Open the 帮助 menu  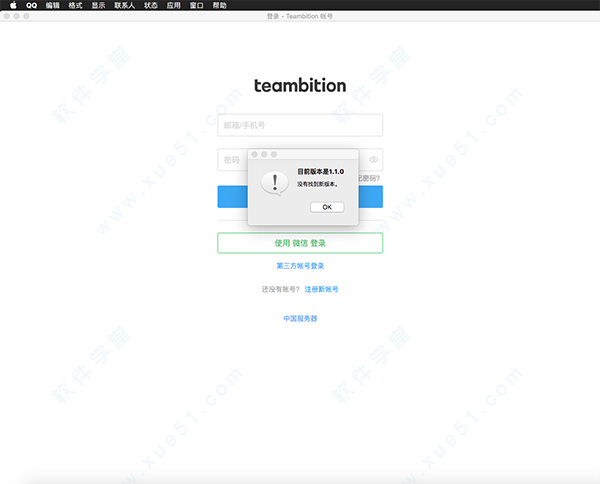pos(219,5)
